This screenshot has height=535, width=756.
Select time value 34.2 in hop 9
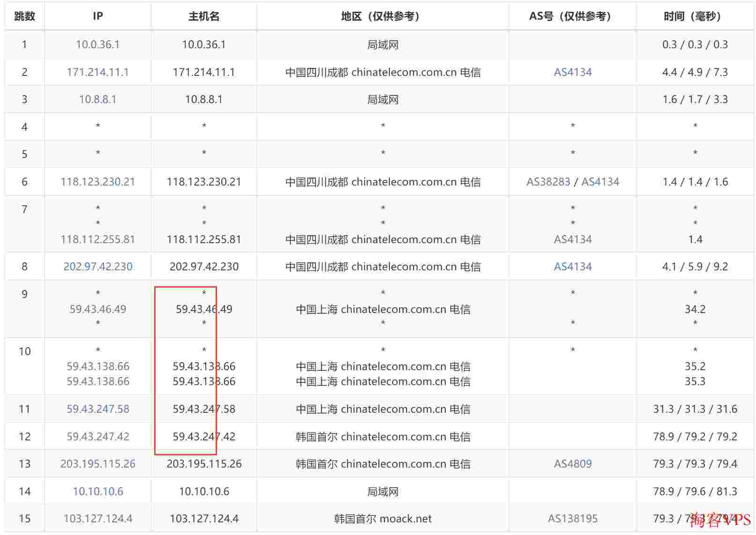pyautogui.click(x=695, y=309)
